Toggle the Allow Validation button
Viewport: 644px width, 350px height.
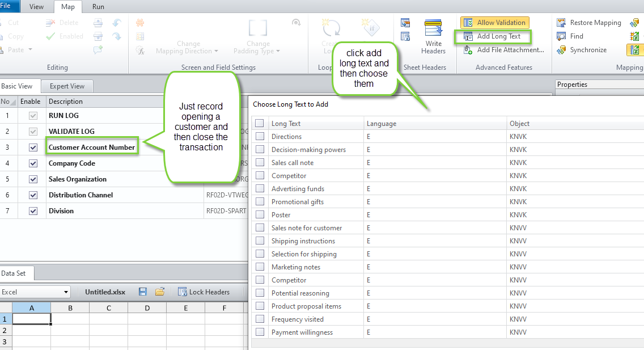(x=494, y=23)
